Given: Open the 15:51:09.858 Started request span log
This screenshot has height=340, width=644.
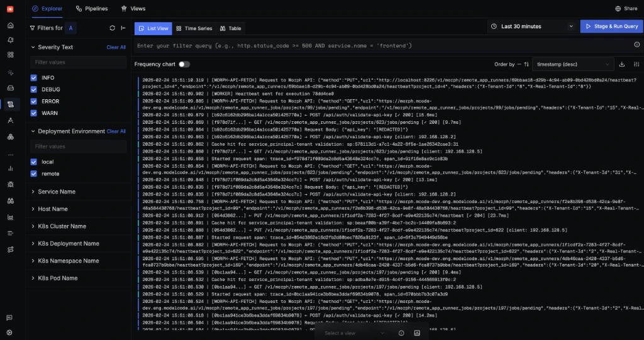Looking at the screenshot, I should click(390, 158).
